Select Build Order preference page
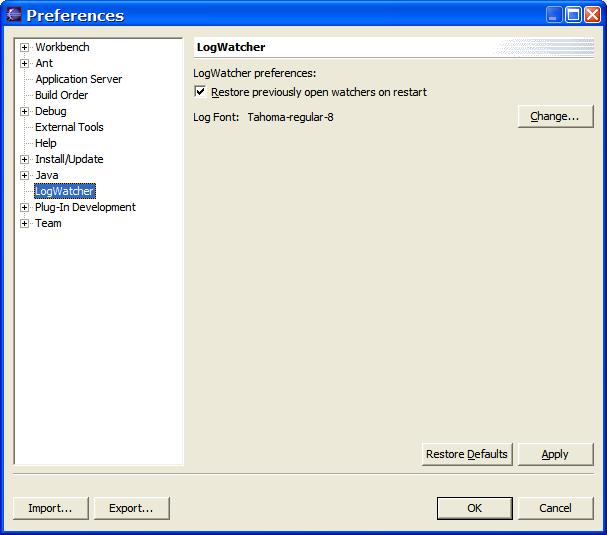 pos(61,95)
